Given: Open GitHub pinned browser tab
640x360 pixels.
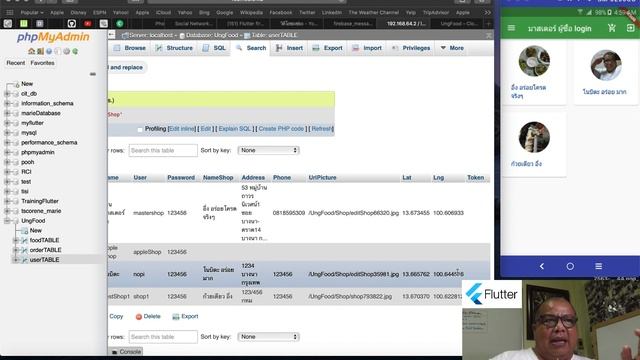Looking at the screenshot, I should pos(71,24).
